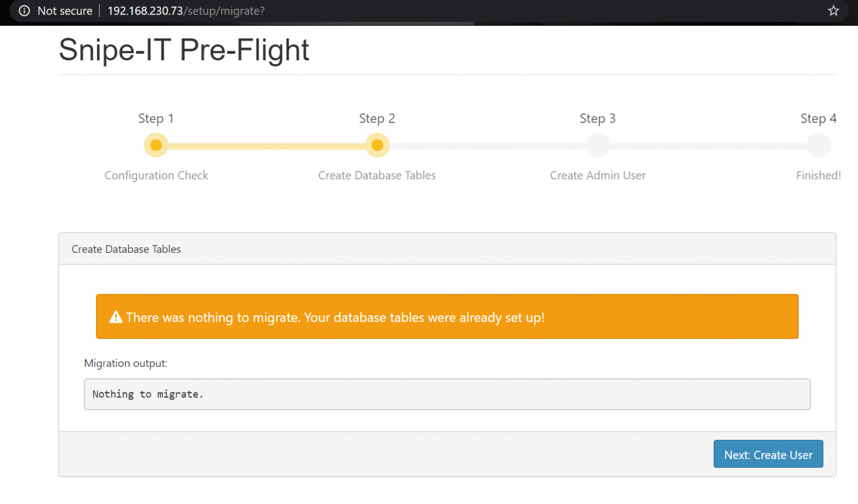
Task: Select the Create Database Tables step label
Action: 377,175
